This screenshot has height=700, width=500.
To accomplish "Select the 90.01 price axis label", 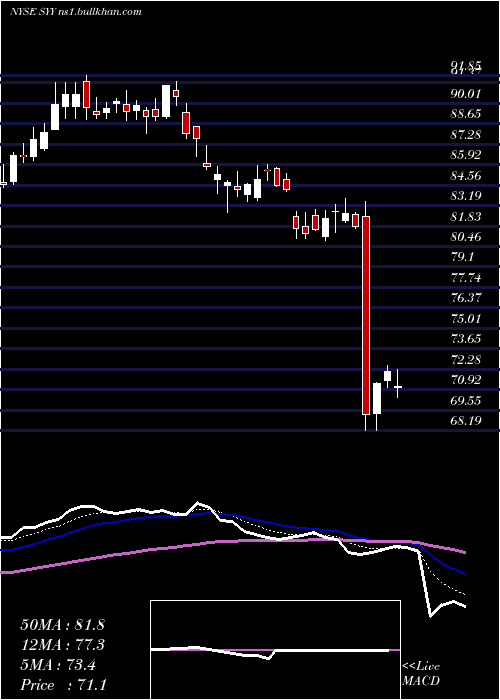I will [466, 94].
